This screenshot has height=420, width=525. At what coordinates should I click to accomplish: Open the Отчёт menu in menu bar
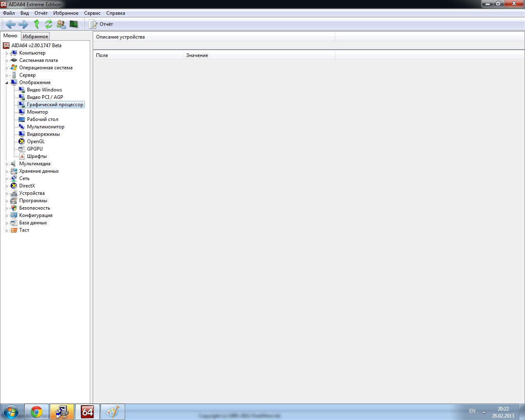coord(41,13)
